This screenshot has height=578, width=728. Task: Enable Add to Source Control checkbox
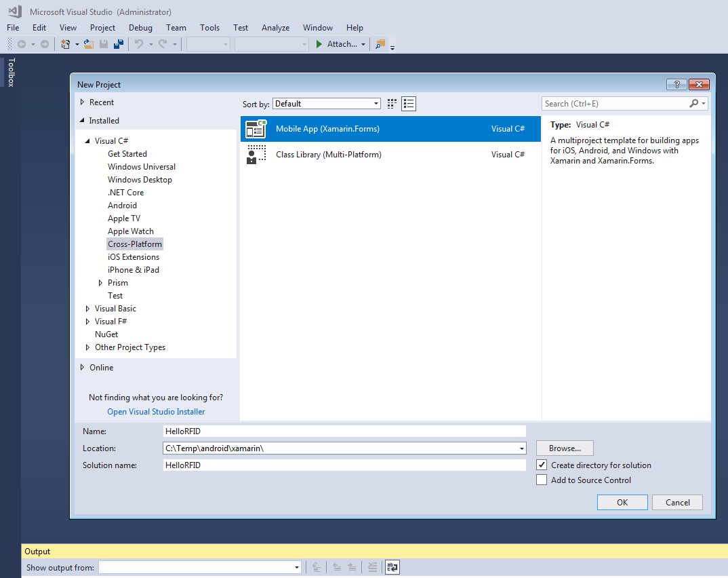542,480
